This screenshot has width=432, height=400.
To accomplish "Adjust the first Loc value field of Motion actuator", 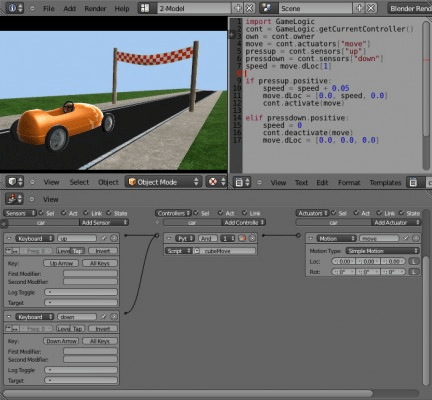I will click(x=344, y=261).
